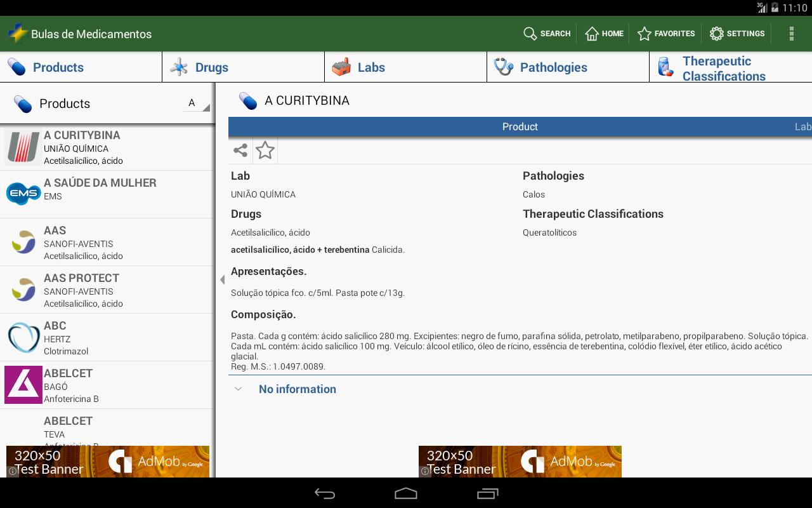Open the Favorites list
Viewport: 812px width, 508px height.
tap(666, 34)
